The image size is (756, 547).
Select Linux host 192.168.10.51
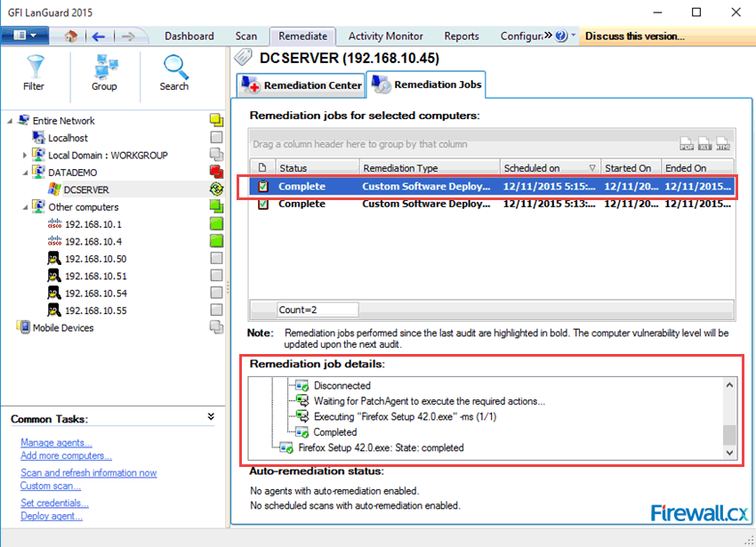click(96, 277)
